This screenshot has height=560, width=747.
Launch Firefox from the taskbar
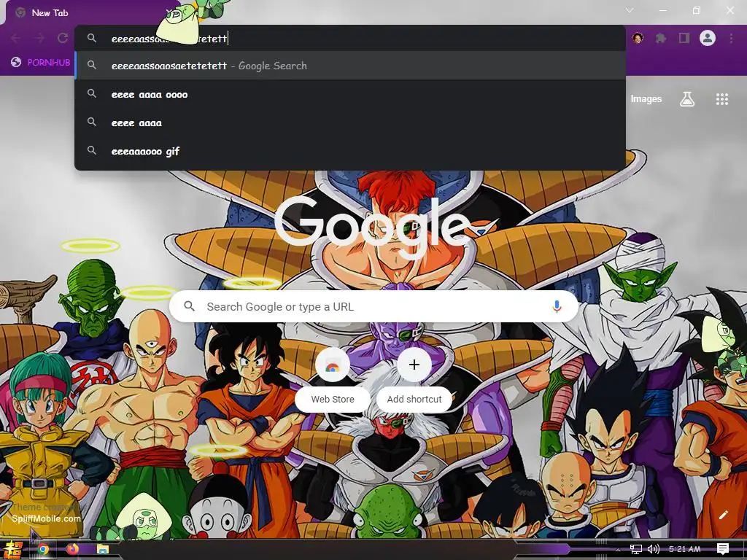tap(72, 550)
